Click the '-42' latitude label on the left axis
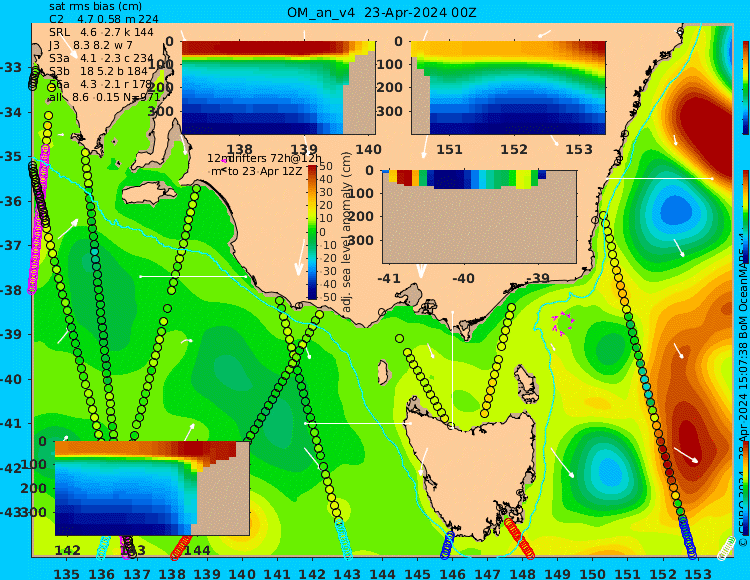The image size is (750, 580). [11, 468]
